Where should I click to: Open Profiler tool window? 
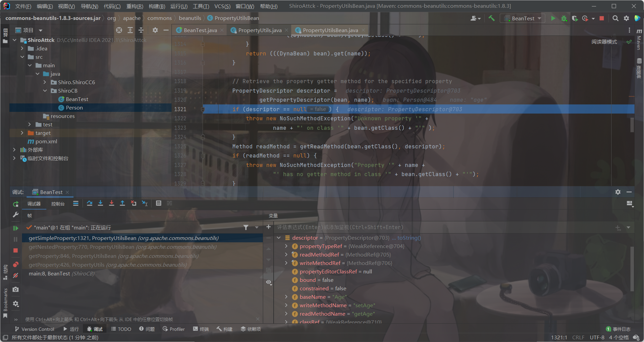pyautogui.click(x=174, y=329)
